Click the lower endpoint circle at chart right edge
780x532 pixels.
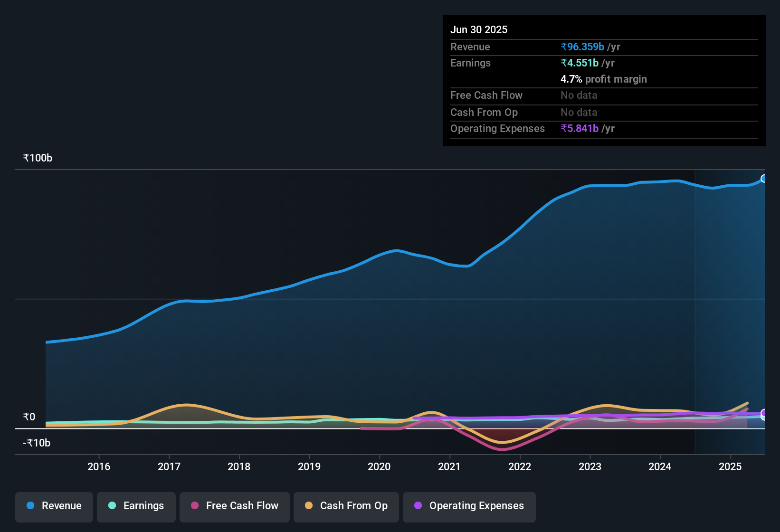click(764, 414)
